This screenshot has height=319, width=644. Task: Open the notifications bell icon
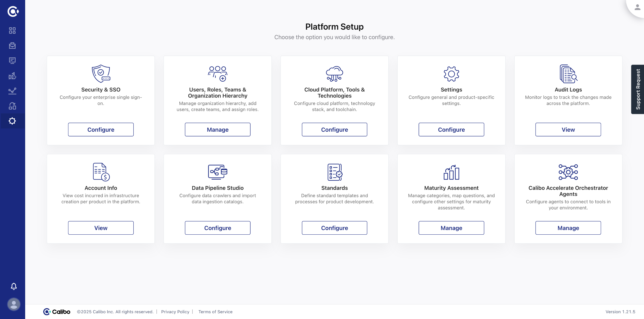point(14,286)
